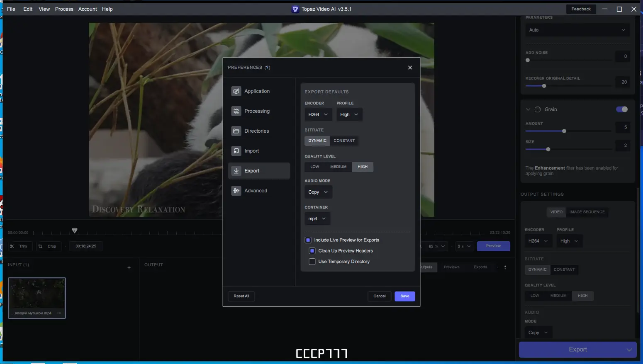Open the Processing preferences section
Viewport: 643px width, 364px height.
click(x=259, y=111)
